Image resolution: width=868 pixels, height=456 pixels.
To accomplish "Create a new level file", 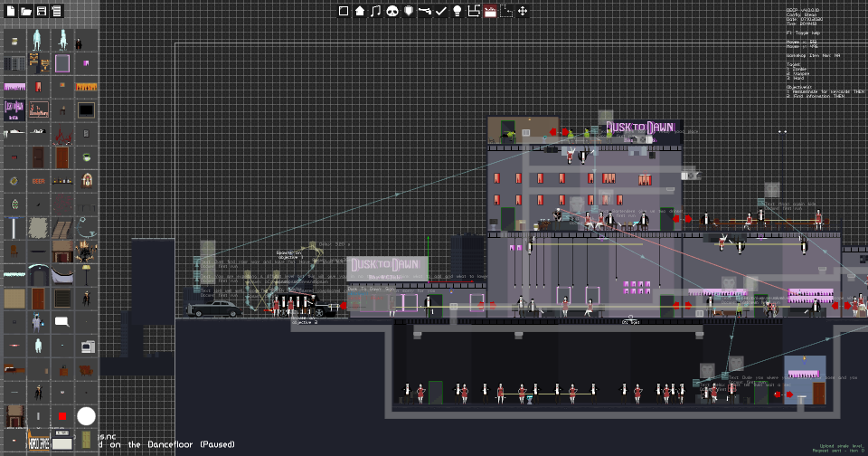I will point(11,11).
